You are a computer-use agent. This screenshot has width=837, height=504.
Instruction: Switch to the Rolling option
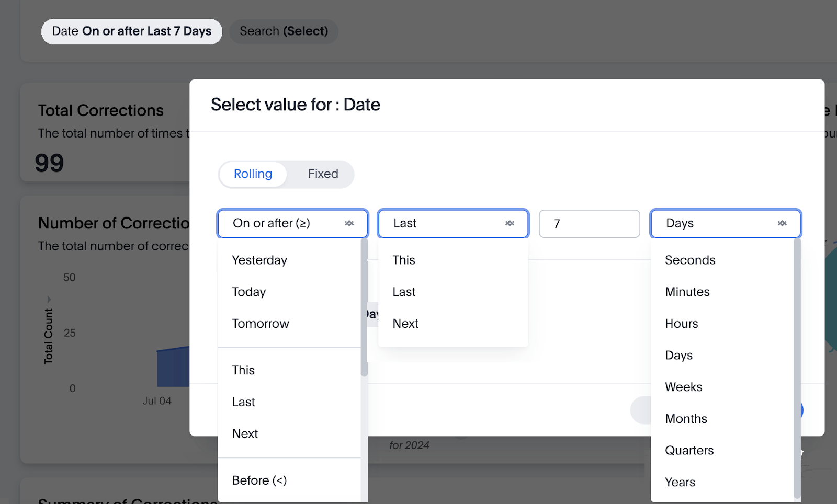[x=253, y=174]
